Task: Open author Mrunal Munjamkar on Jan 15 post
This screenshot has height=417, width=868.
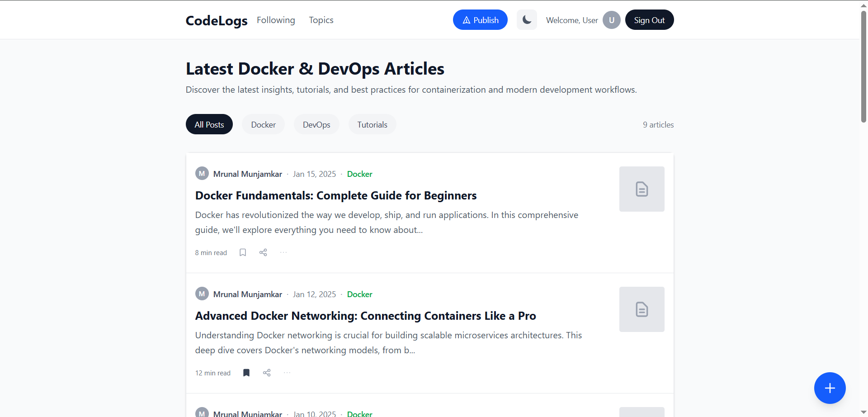Action: [248, 174]
